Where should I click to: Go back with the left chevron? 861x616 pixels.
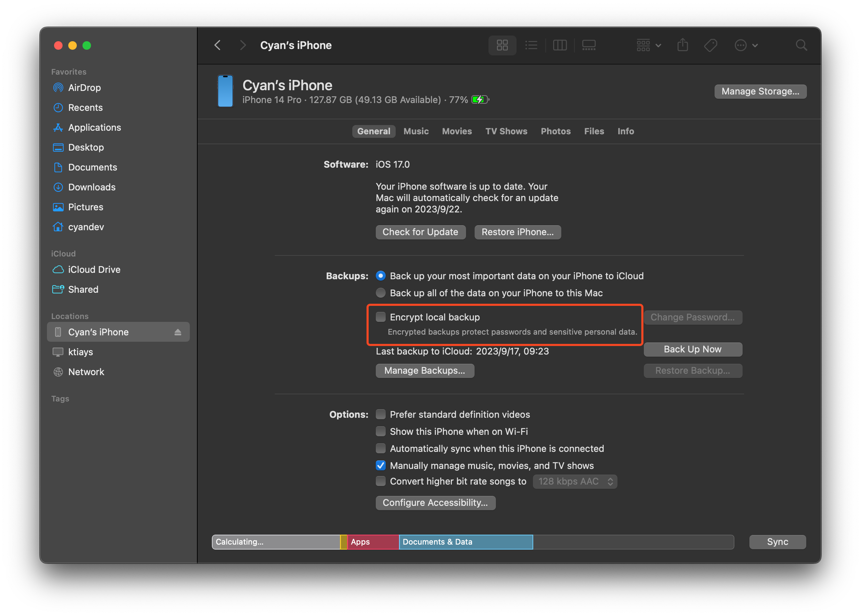(x=218, y=45)
